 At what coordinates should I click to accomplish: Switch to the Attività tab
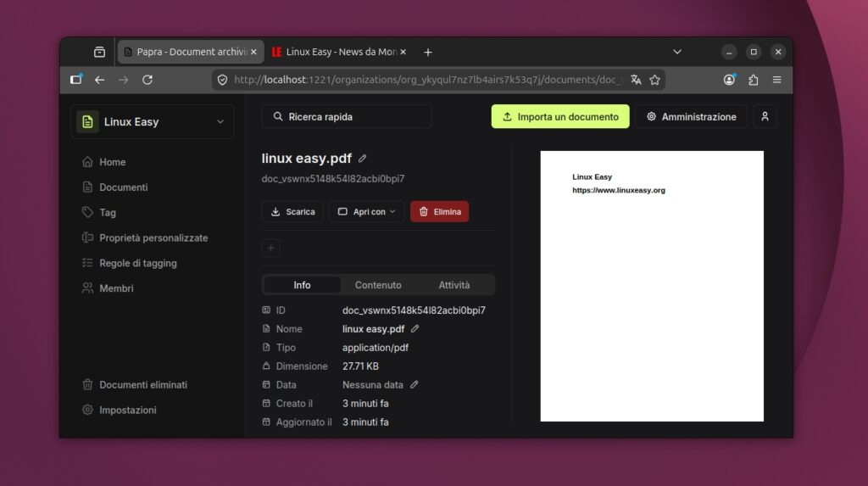click(x=454, y=285)
